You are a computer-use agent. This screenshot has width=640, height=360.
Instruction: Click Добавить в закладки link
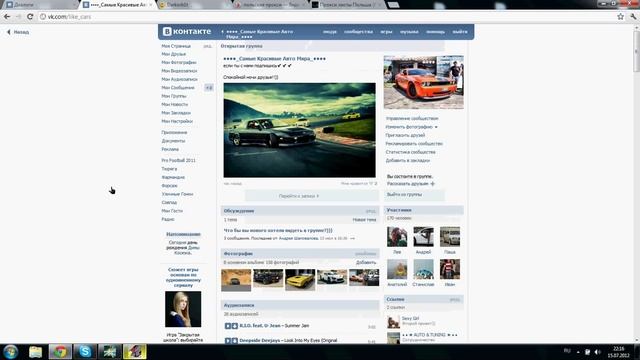tap(407, 160)
